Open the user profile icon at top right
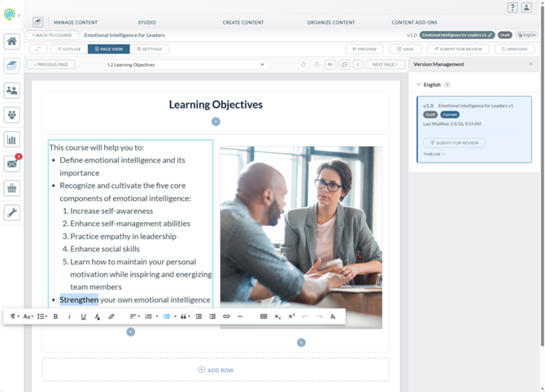The height and width of the screenshot is (392, 545). click(x=526, y=7)
